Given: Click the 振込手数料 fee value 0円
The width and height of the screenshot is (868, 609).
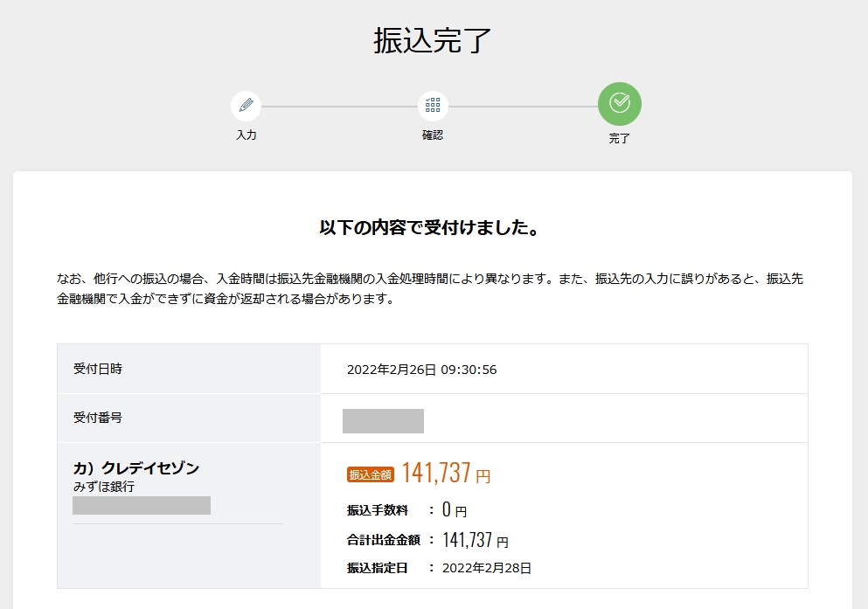Looking at the screenshot, I should click(x=454, y=510).
